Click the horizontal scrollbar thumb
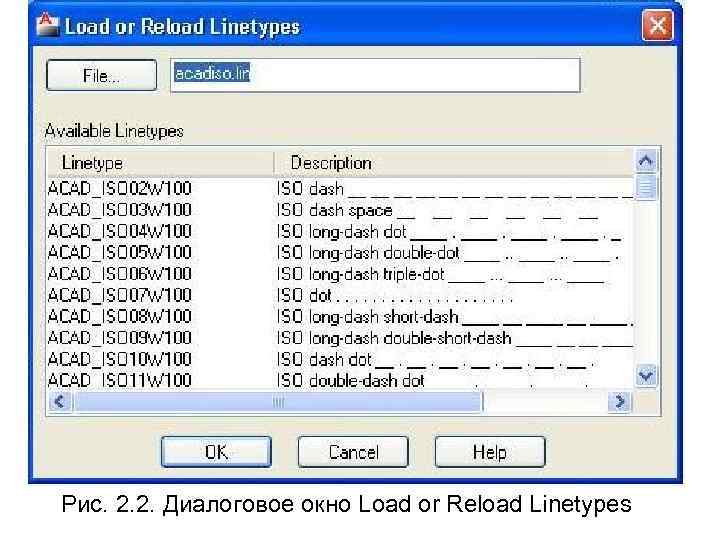Image resolution: width=720 pixels, height=540 pixels. point(278,402)
